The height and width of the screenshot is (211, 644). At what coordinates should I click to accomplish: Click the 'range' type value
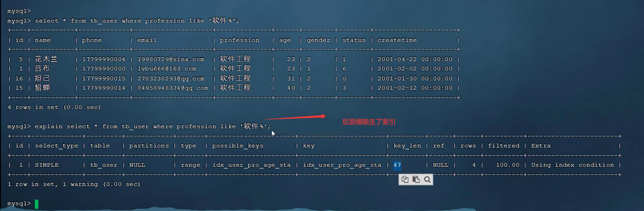190,165
